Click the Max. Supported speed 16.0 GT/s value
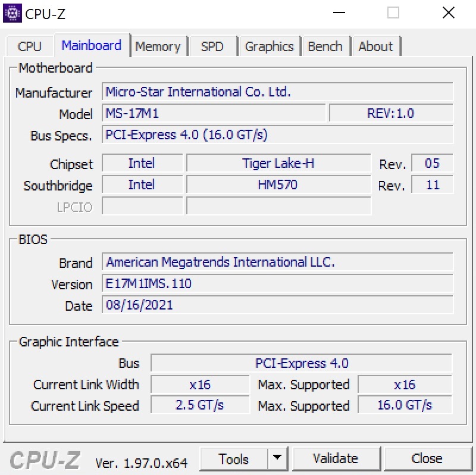 [x=405, y=405]
